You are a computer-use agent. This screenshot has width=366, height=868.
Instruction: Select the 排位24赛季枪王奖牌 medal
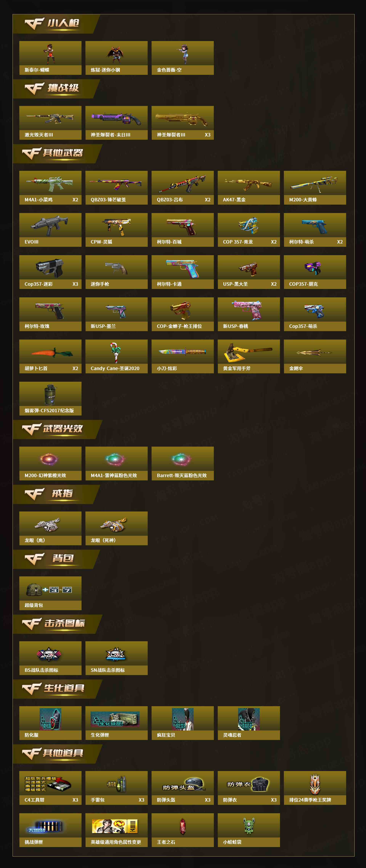tap(315, 788)
